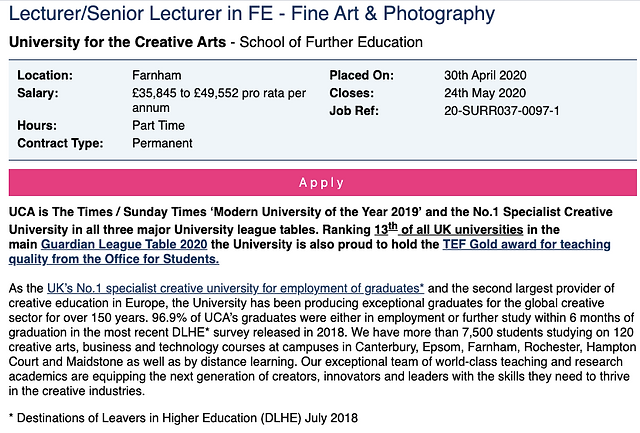640x433 pixels.
Task: Click the pink Apply button
Action: 322,182
